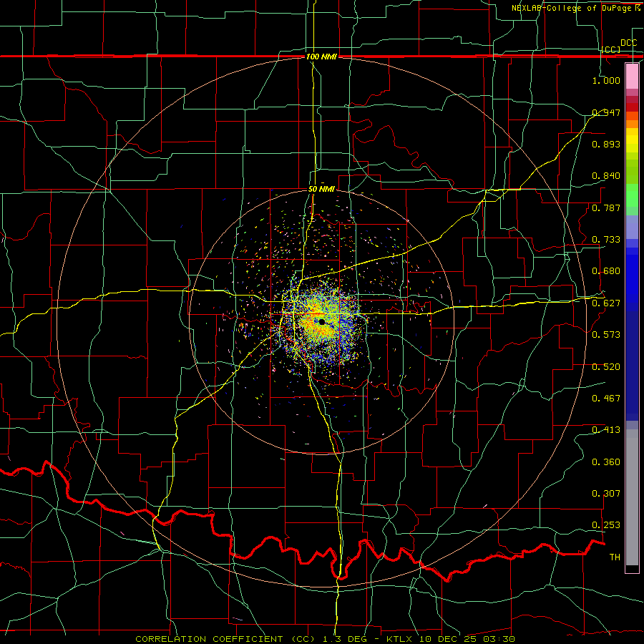The image size is (644, 644).
Task: Click the 0.253 color scale value
Action: [x=606, y=525]
